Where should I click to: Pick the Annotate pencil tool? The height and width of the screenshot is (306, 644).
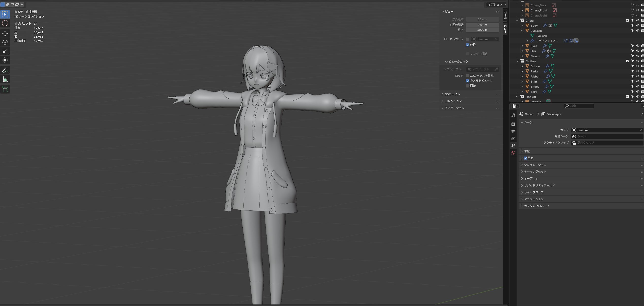pyautogui.click(x=5, y=70)
